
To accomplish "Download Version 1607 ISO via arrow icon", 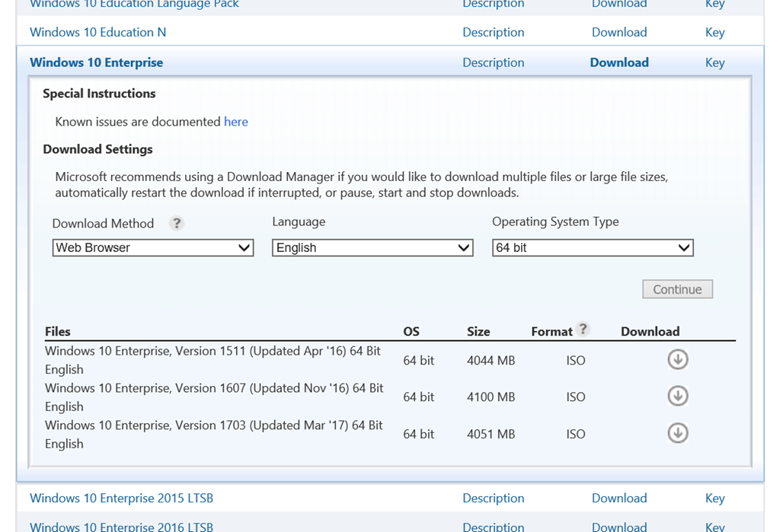I will coord(677,396).
